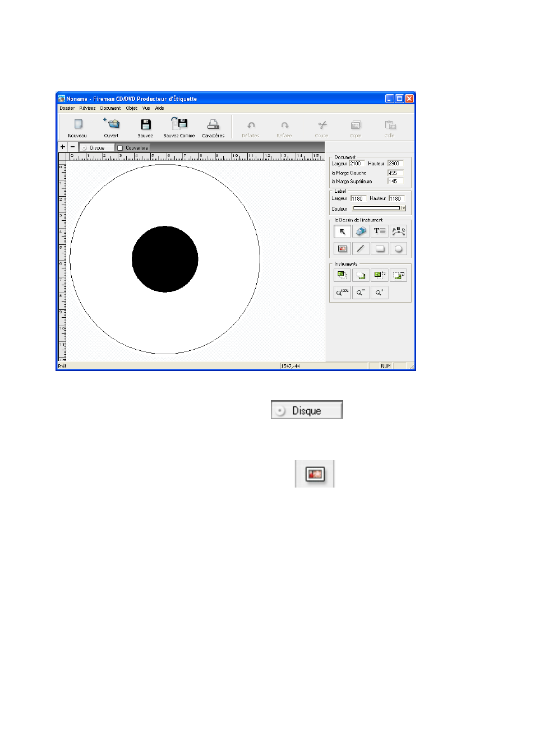Click the black disc center hole

165,259
